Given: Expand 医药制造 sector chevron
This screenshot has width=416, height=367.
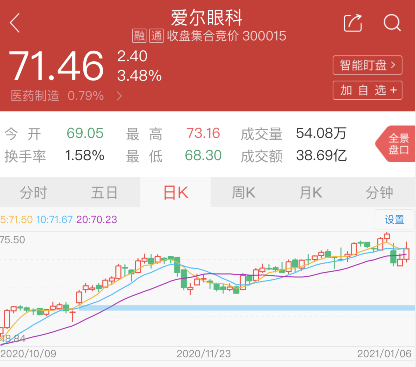Looking at the screenshot, I should (x=119, y=96).
